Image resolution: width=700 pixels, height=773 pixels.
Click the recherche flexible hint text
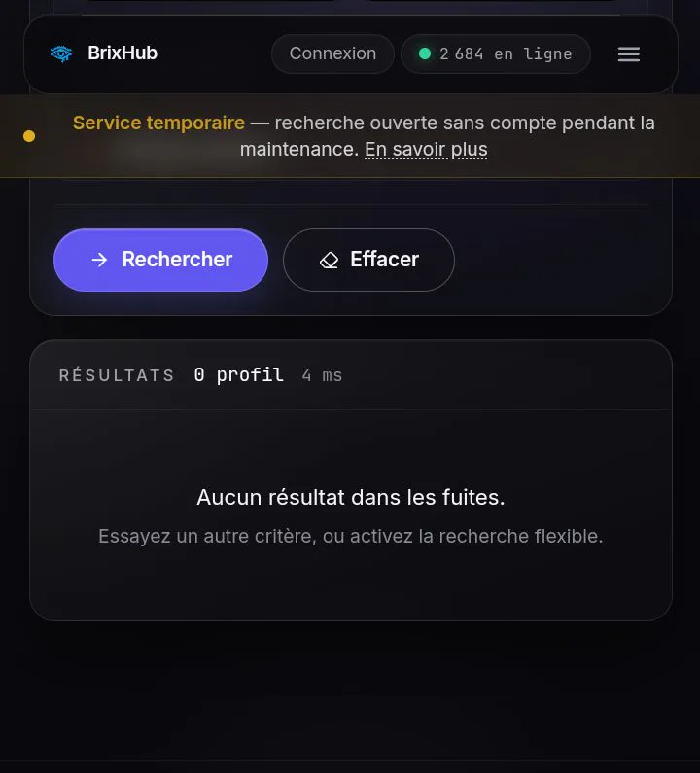point(351,536)
